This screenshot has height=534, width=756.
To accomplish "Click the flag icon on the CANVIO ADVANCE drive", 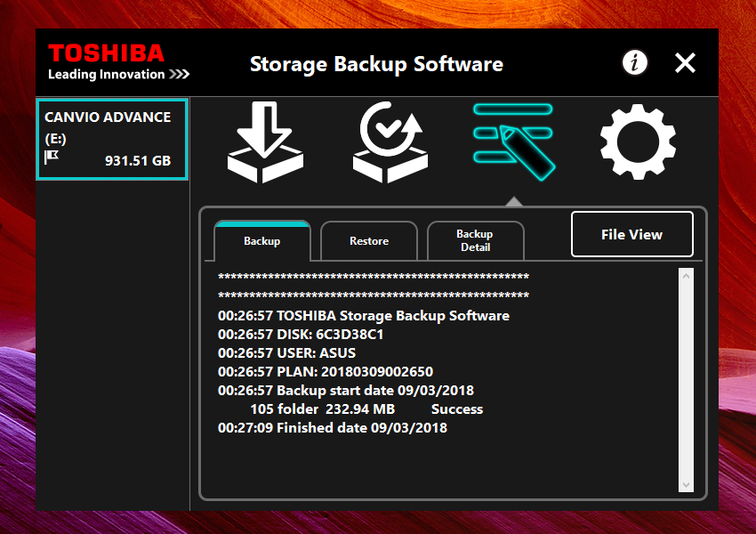I will (51, 157).
